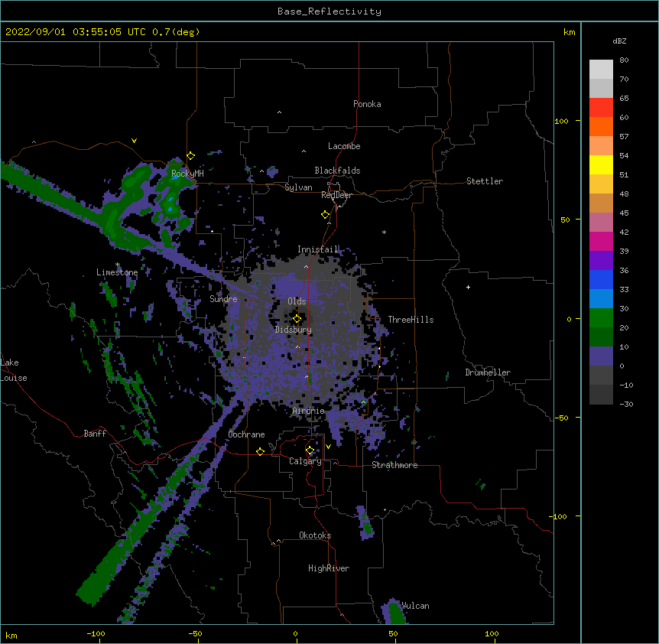Click the red 65 dBZ color swatch
Viewport: 659px width, 644px height.
[x=601, y=108]
